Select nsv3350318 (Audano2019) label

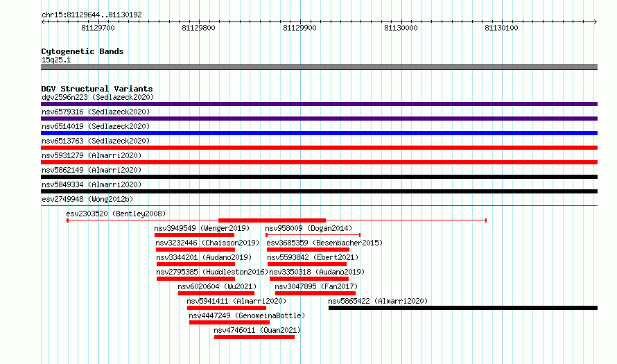(x=317, y=272)
